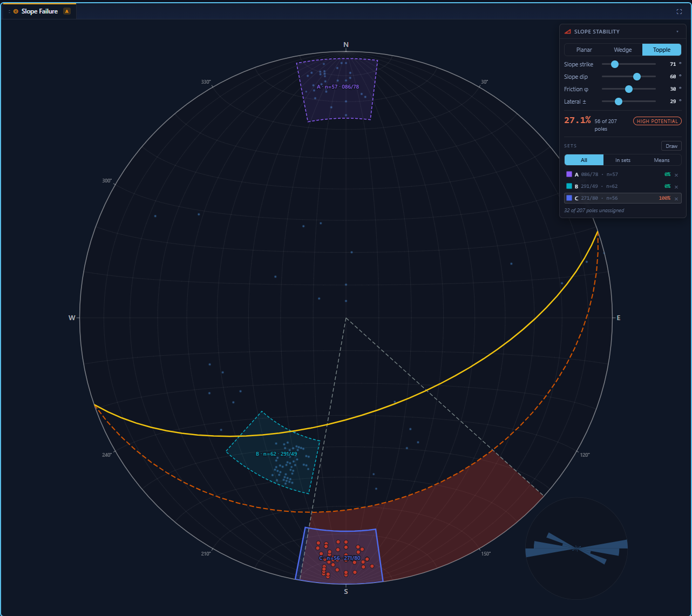Select set C row 271/80 in the list

[623, 198]
